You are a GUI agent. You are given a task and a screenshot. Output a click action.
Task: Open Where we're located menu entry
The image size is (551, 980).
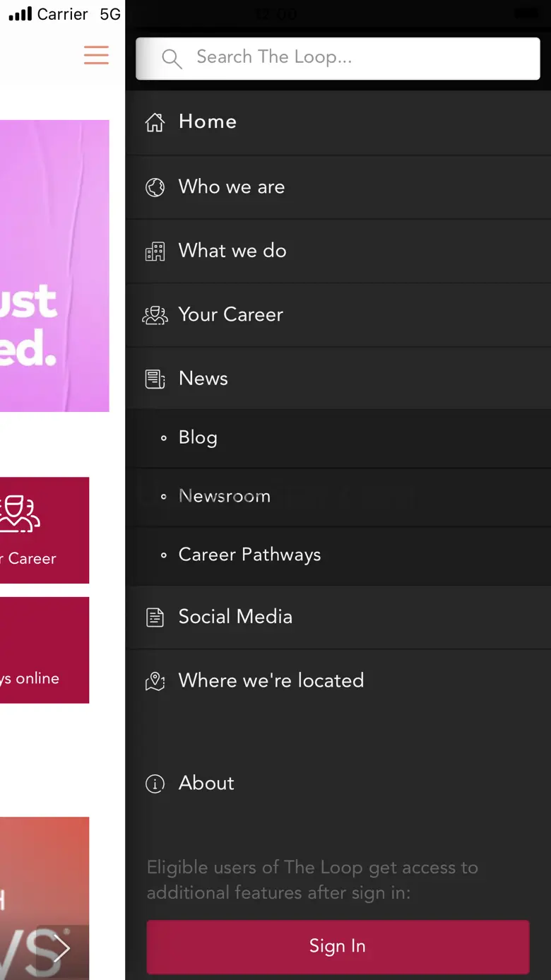tap(338, 680)
